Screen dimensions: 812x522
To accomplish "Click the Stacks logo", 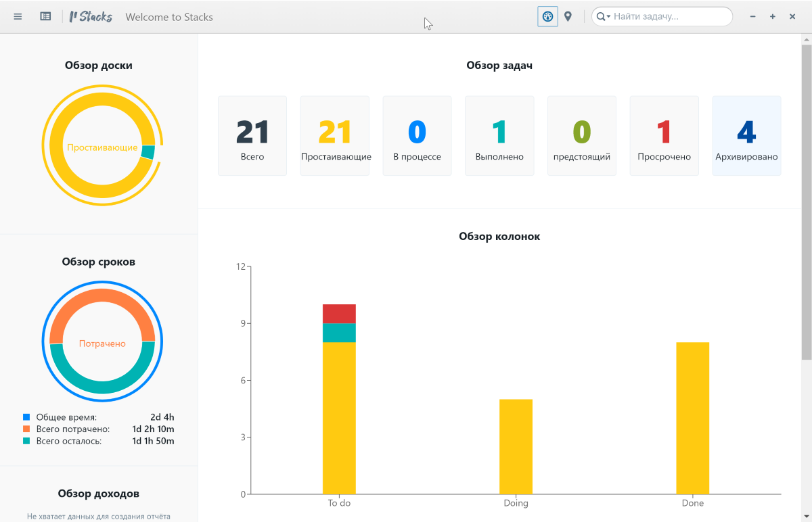I will [91, 16].
